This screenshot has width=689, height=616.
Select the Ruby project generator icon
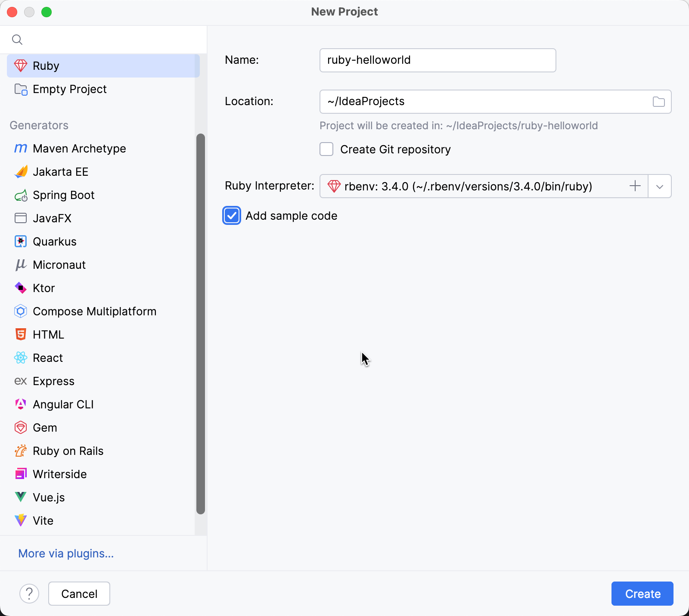pos(21,65)
